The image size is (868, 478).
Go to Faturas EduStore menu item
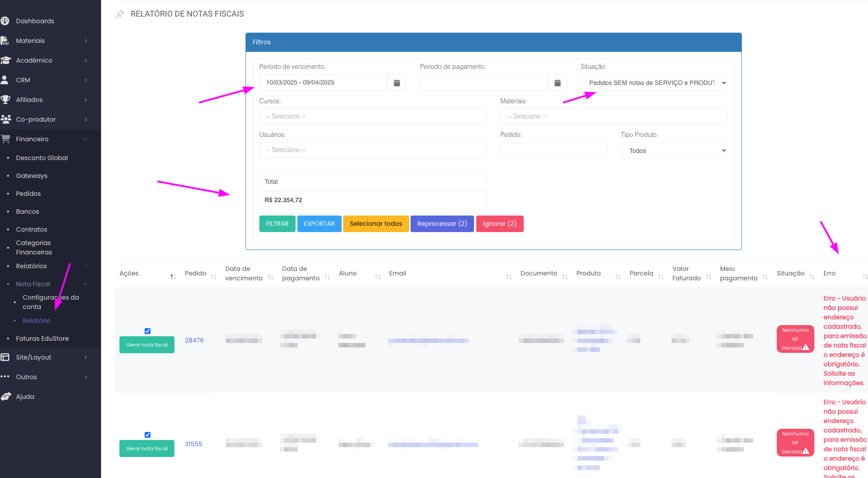[x=42, y=338]
